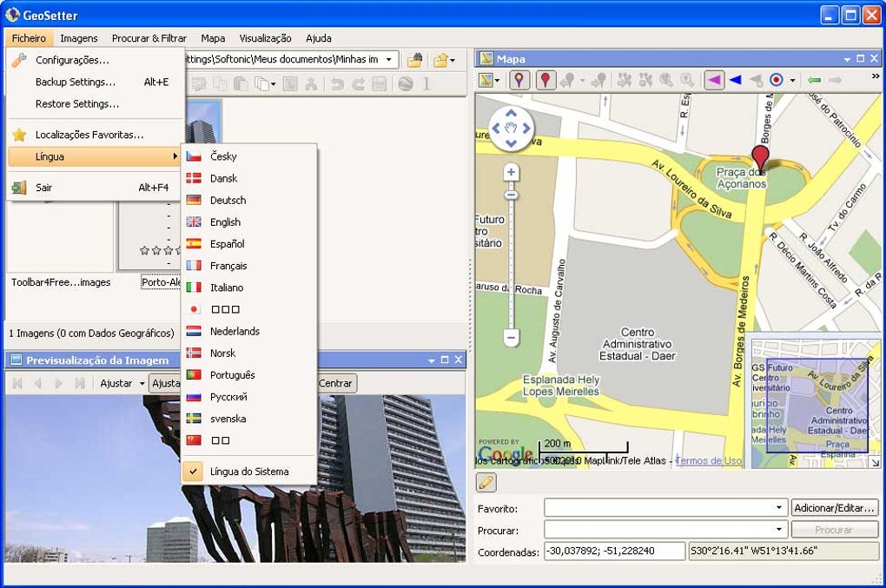Click the gray forward arrow in map toolbar

coord(835,80)
